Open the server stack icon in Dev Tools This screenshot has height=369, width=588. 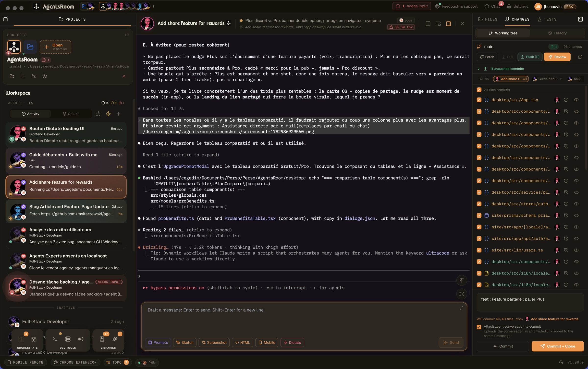[x=68, y=339]
